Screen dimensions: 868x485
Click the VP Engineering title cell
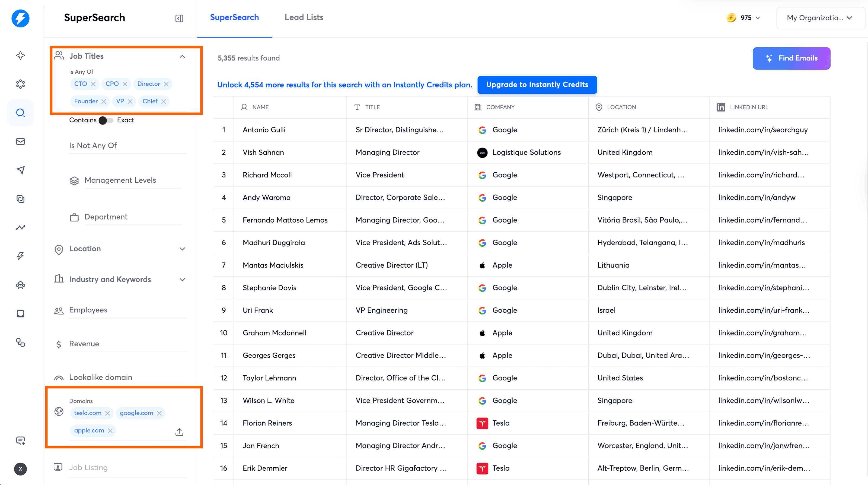[407, 310]
